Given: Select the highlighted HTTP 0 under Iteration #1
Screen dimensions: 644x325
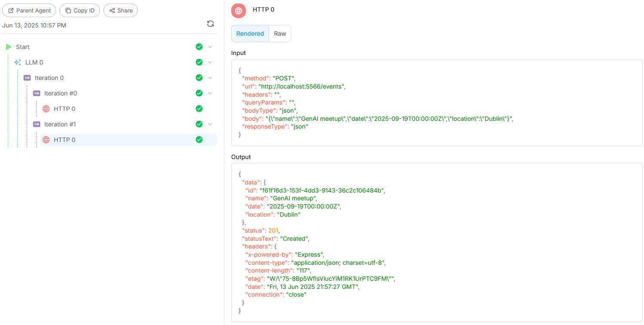Looking at the screenshot, I should 65,140.
